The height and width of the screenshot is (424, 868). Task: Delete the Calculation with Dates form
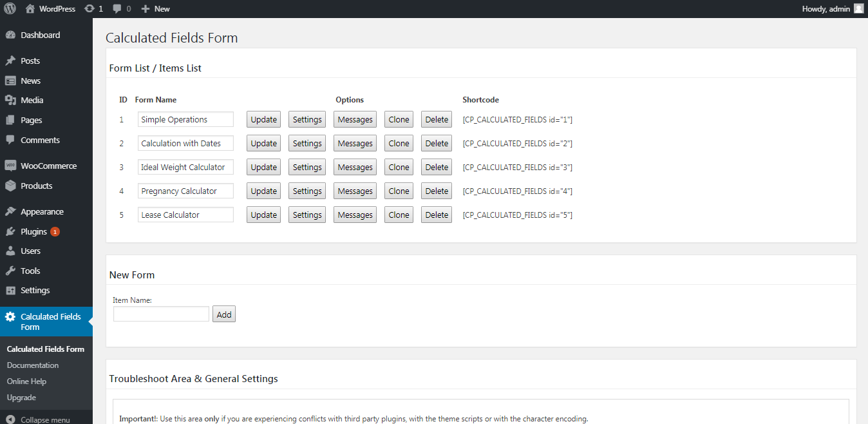(x=437, y=143)
